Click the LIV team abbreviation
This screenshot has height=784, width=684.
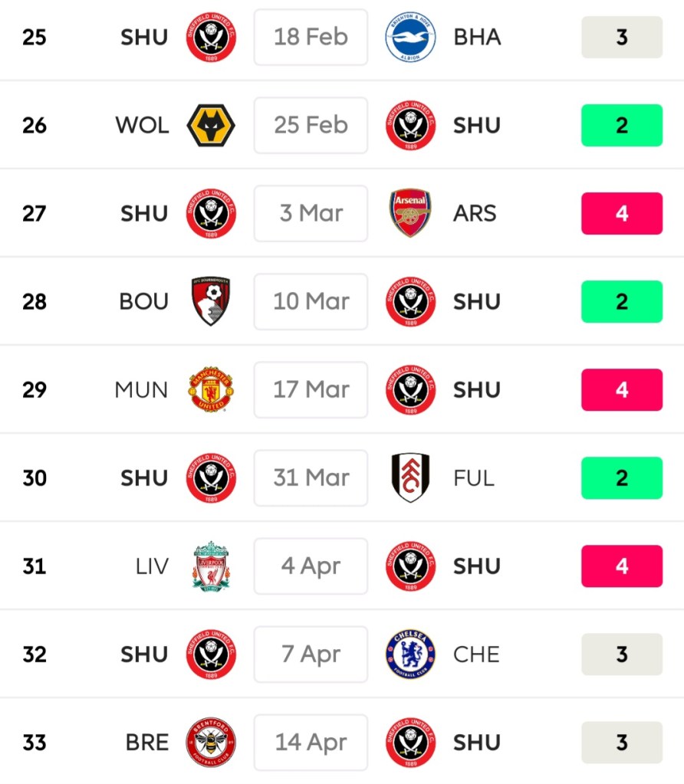pos(152,566)
